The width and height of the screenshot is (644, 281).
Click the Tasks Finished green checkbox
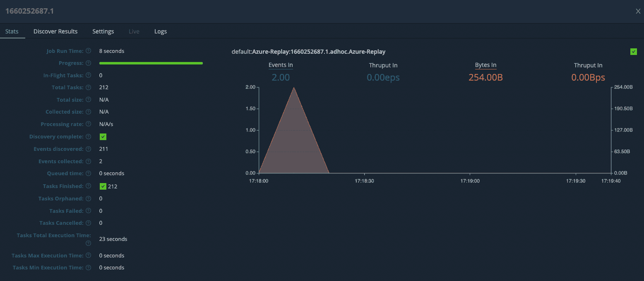103,186
